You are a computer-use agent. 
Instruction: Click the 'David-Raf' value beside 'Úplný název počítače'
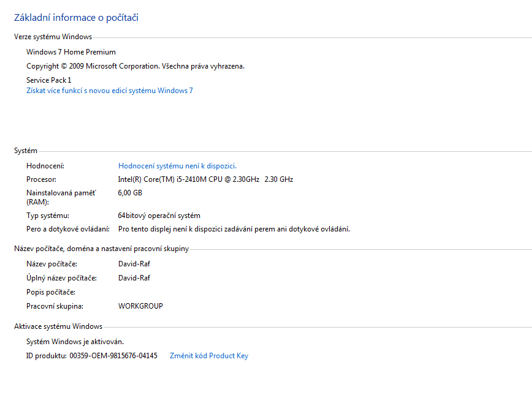point(134,278)
